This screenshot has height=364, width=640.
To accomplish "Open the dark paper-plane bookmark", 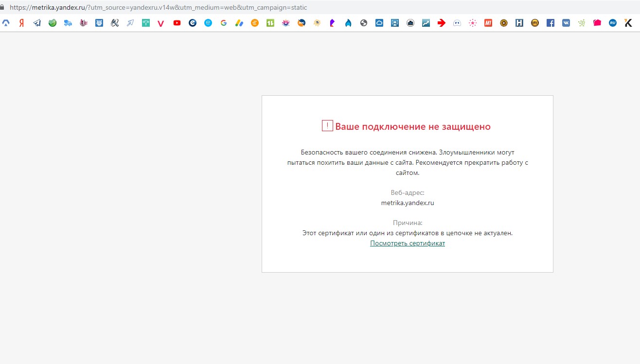I will (x=37, y=23).
